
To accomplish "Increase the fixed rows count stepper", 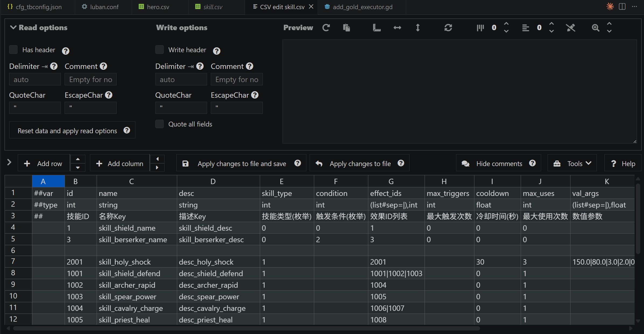I will pyautogui.click(x=551, y=24).
